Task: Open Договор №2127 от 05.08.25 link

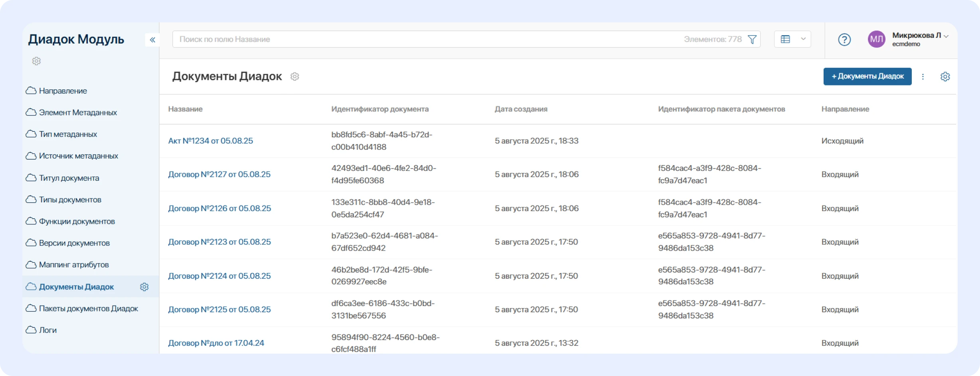Action: pos(219,174)
